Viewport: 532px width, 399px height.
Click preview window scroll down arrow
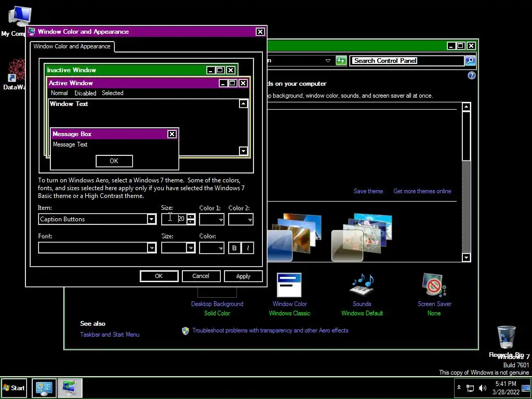[x=243, y=151]
